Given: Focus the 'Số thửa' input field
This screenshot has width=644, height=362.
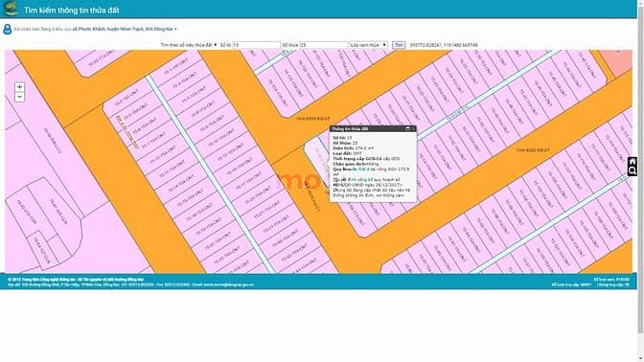Looking at the screenshot, I should click(x=324, y=45).
